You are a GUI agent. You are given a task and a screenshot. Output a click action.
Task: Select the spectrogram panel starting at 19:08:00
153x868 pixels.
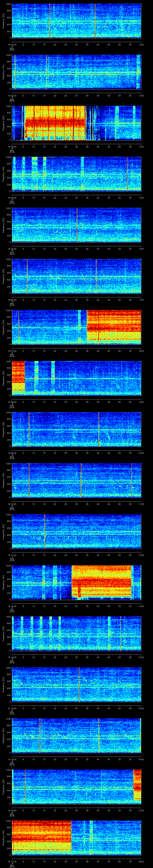click(x=77, y=378)
